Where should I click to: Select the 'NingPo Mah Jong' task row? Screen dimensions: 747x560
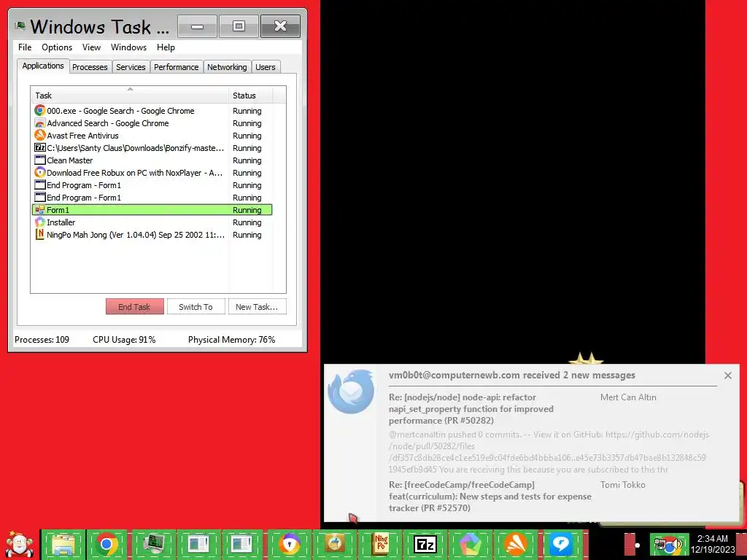pos(152,234)
